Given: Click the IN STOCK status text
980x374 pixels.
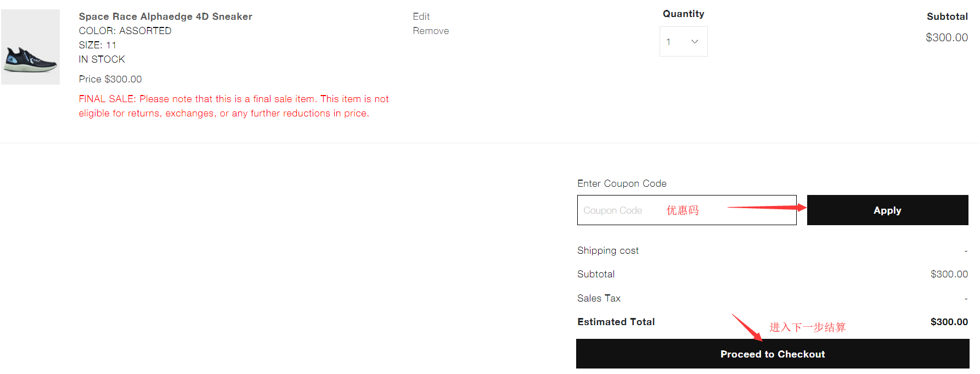Looking at the screenshot, I should (102, 59).
